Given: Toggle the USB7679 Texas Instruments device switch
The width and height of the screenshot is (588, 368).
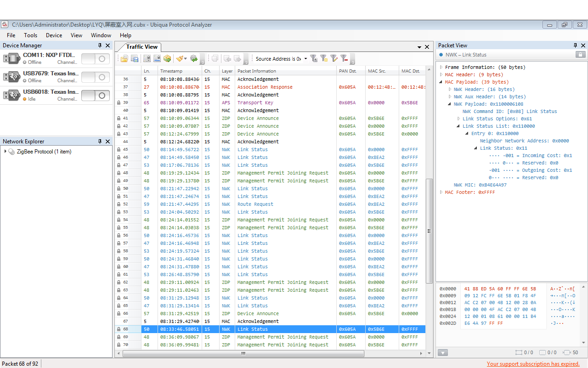Looking at the screenshot, I should tap(96, 77).
